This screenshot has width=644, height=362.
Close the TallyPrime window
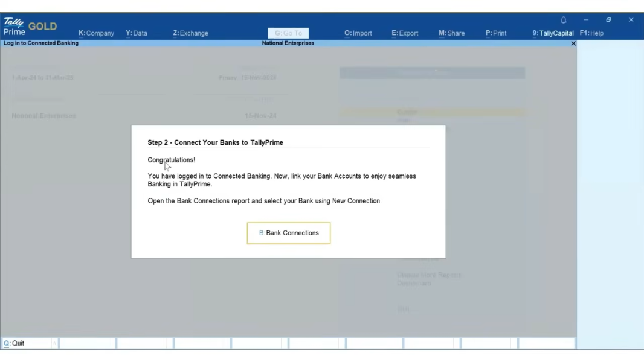[631, 20]
